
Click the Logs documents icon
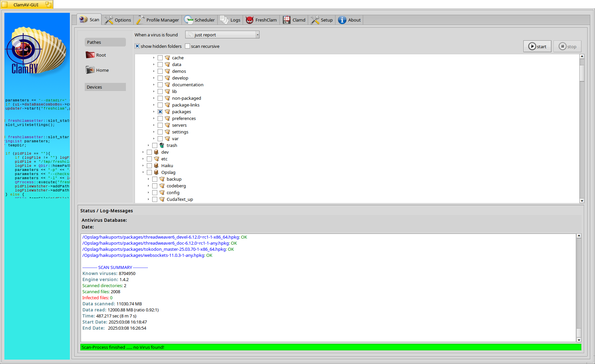[224, 20]
